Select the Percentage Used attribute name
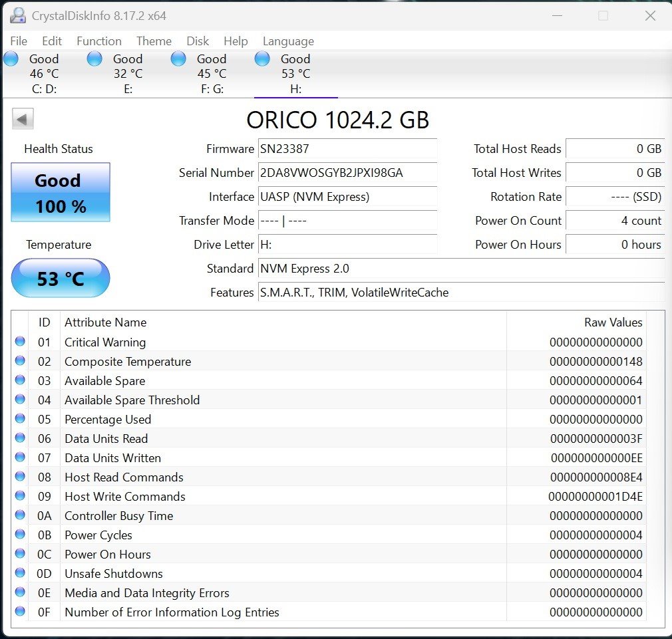The height and width of the screenshot is (639, 672). tap(108, 420)
